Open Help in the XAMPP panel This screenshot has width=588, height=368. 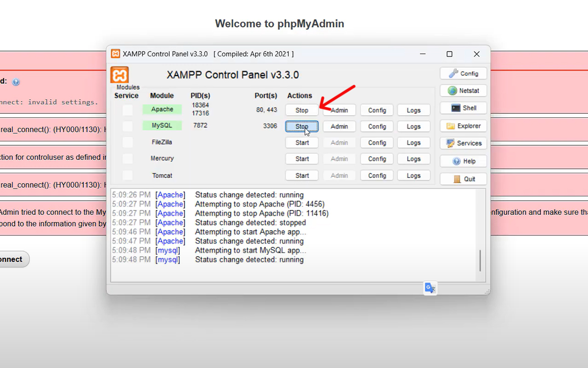tap(463, 161)
